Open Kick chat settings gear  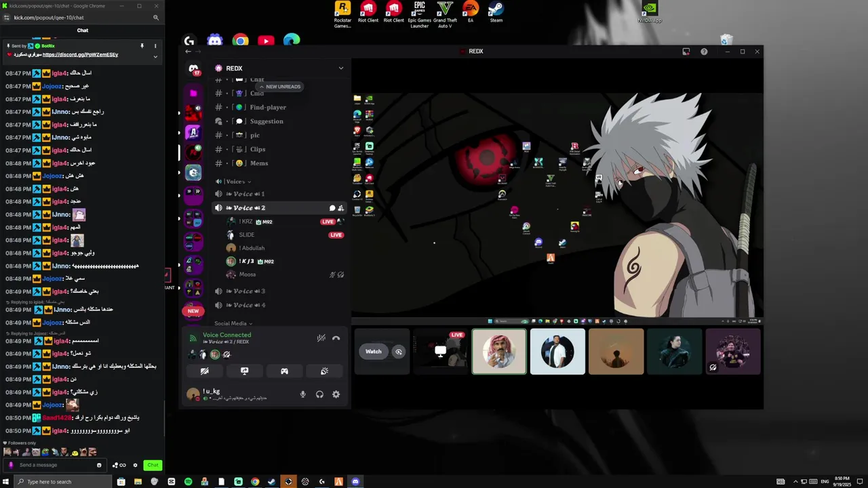135,465
